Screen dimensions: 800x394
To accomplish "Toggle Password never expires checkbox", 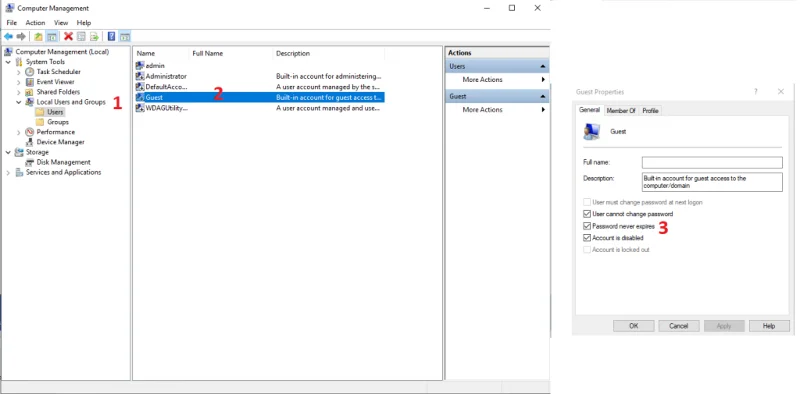I will pyautogui.click(x=587, y=226).
